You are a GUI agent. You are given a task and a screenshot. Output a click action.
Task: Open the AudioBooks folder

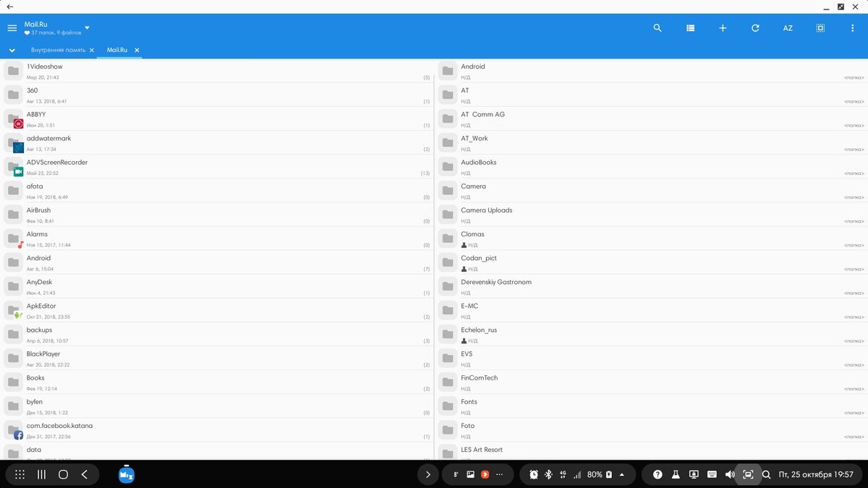click(x=651, y=166)
